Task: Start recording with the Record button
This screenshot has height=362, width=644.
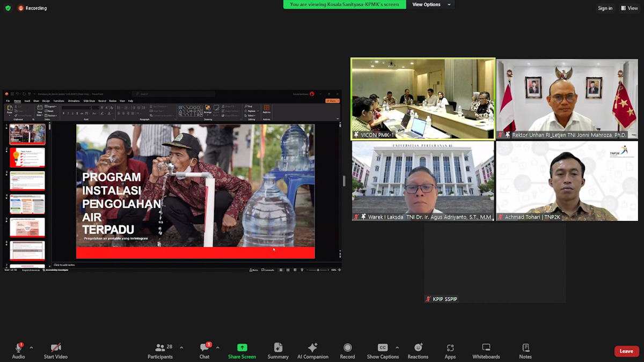Action: (x=347, y=351)
